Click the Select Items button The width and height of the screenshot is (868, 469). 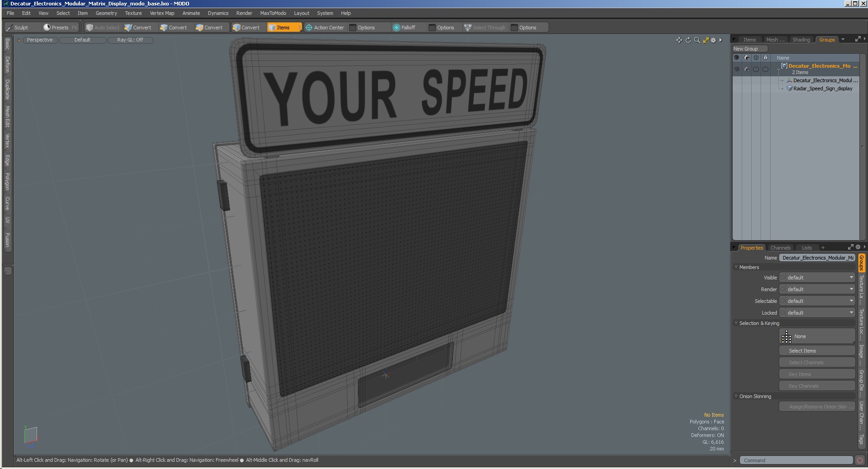[817, 351]
